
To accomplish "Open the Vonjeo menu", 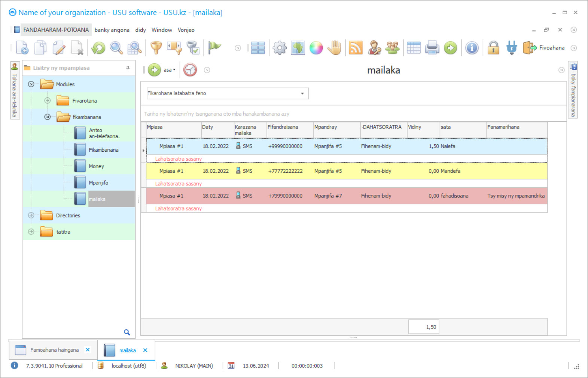I will (186, 30).
